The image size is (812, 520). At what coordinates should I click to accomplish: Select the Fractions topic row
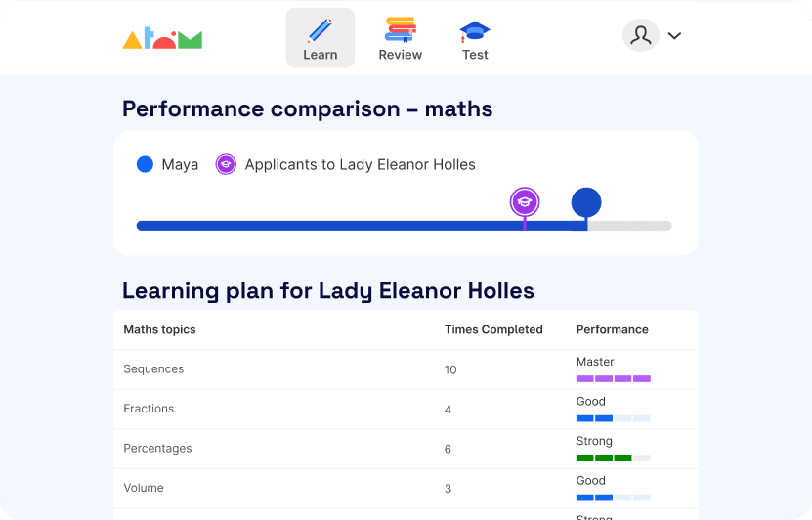(406, 410)
